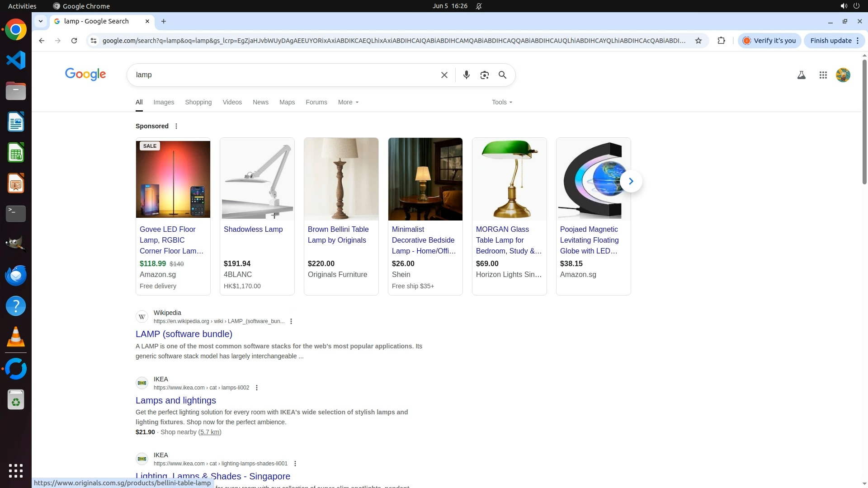Open Search Labs flask icon

click(801, 75)
